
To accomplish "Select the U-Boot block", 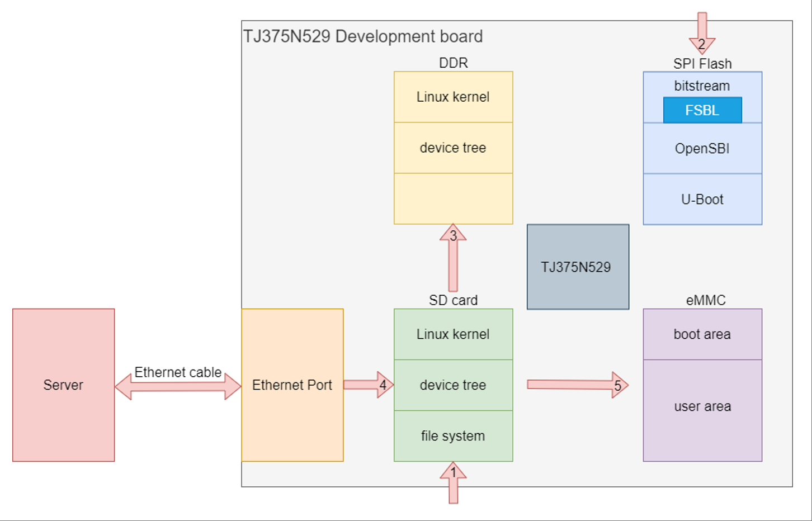I will pyautogui.click(x=702, y=199).
